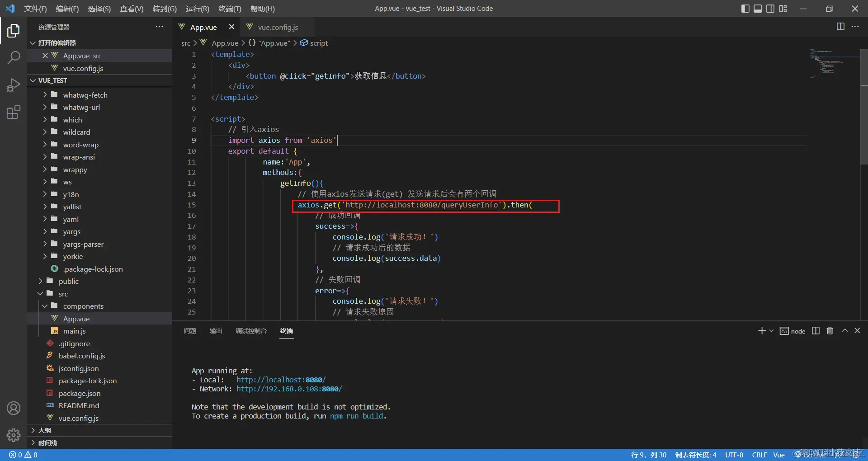Open the Manage gear icon
Image resolution: width=868 pixels, height=461 pixels.
coord(14,435)
